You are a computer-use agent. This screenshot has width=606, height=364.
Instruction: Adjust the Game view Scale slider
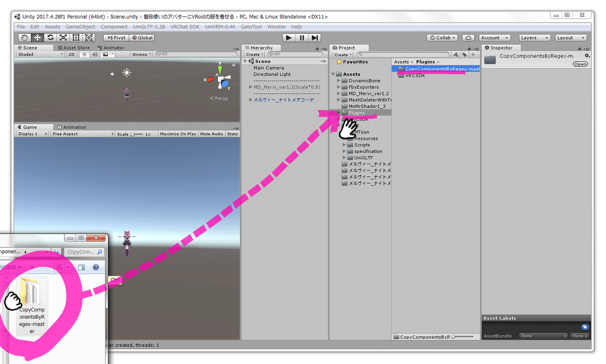coord(136,134)
